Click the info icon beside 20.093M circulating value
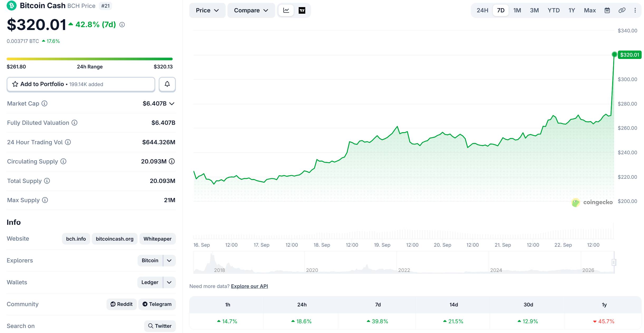The height and width of the screenshot is (333, 644). tap(172, 161)
